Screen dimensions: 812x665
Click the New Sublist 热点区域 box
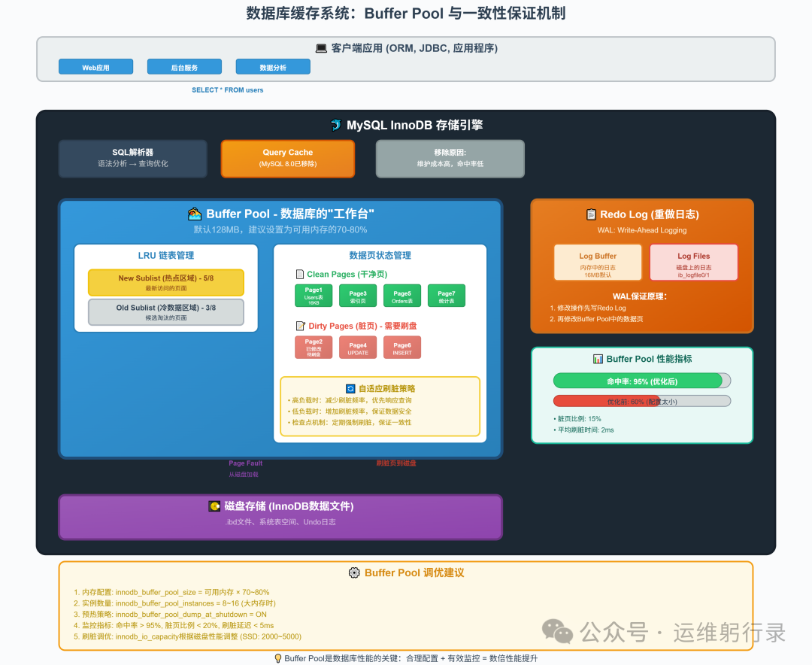coord(165,282)
